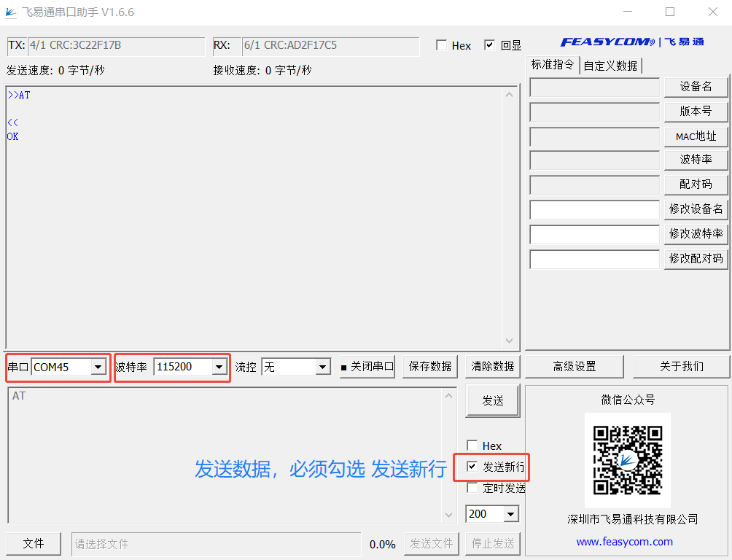Click the app icon in the title bar
Screen dimensions: 732x560
point(10,12)
